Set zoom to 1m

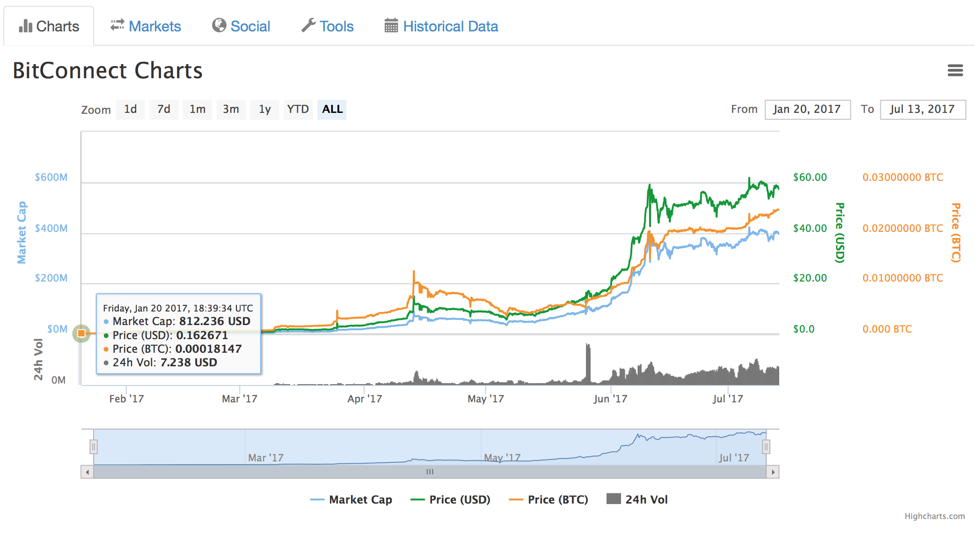[197, 110]
